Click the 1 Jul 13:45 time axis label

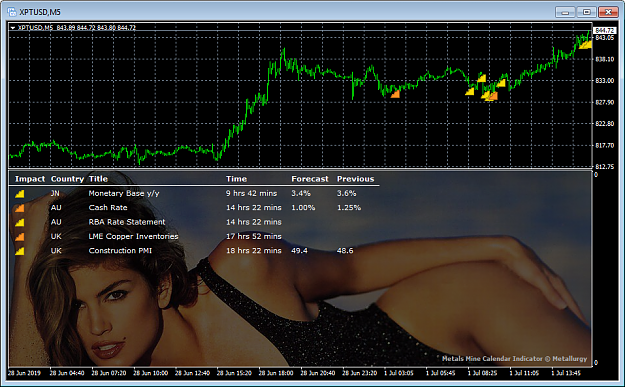[x=566, y=373]
